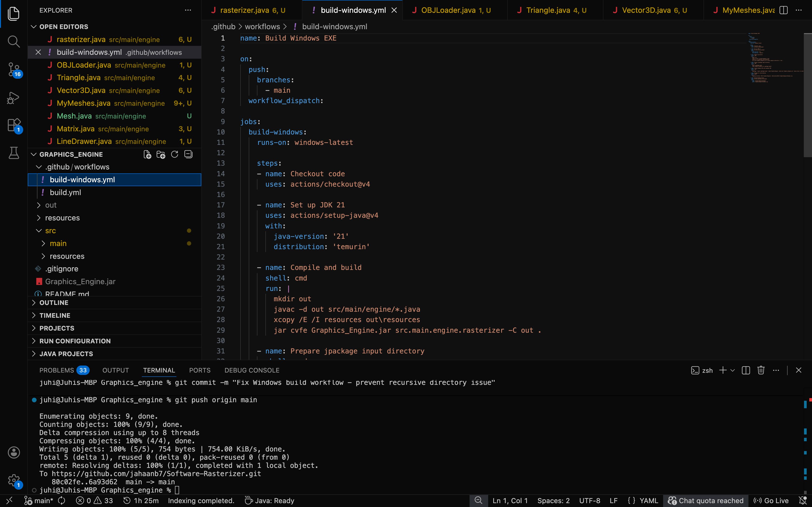Open Source Control view with 16 badge

pos(14,70)
